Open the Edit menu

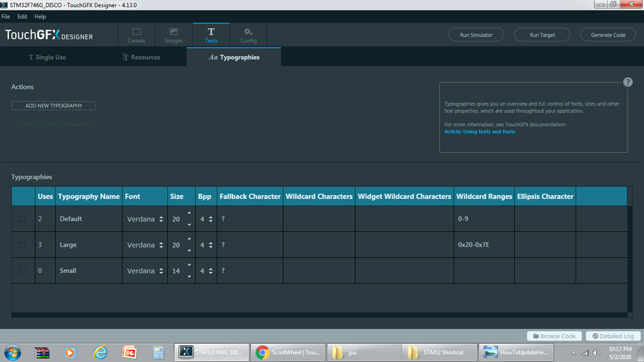(22, 16)
